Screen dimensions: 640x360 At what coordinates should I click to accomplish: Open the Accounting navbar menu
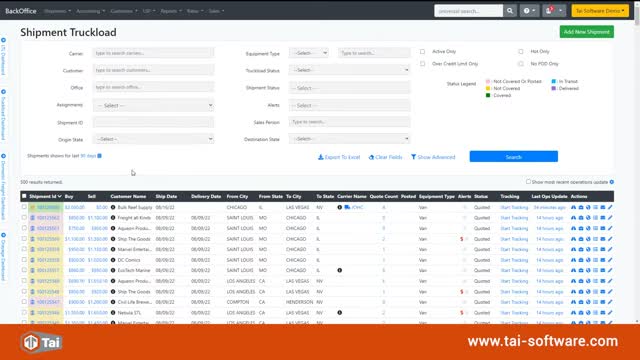[x=91, y=11]
